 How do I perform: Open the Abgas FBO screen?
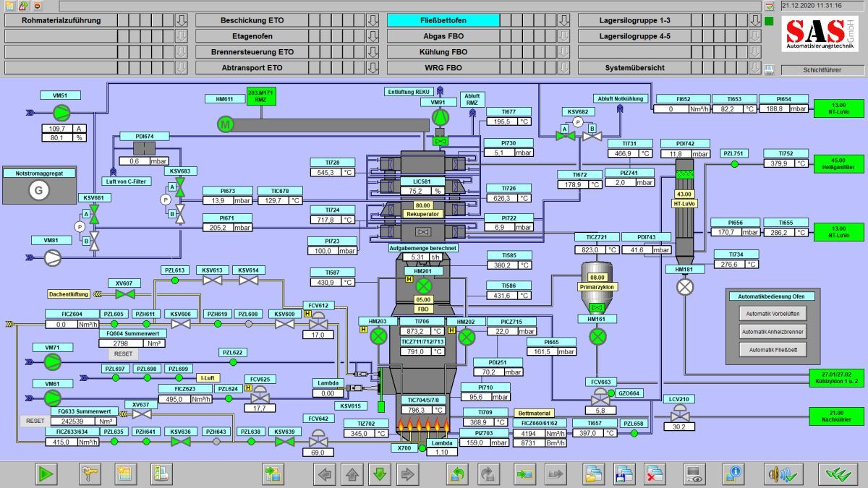tap(443, 36)
